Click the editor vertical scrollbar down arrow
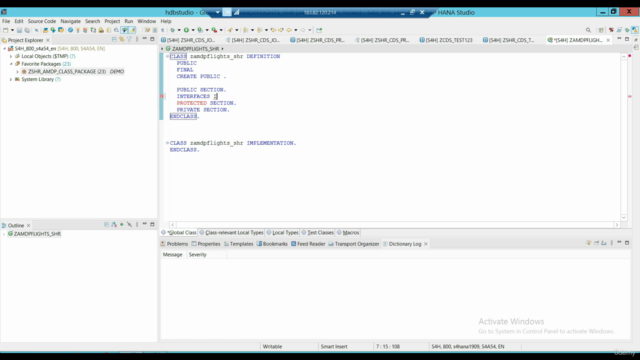This screenshot has width=640, height=360. [624, 218]
